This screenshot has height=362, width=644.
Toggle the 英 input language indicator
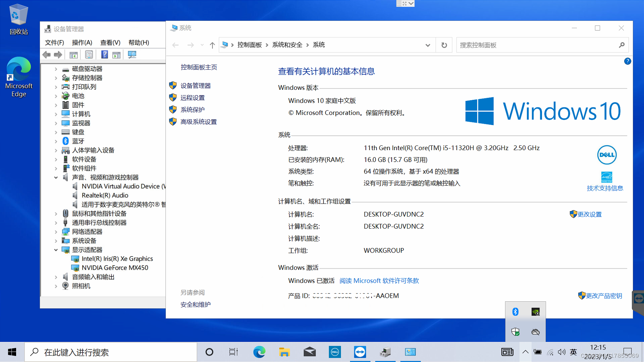coord(574,352)
